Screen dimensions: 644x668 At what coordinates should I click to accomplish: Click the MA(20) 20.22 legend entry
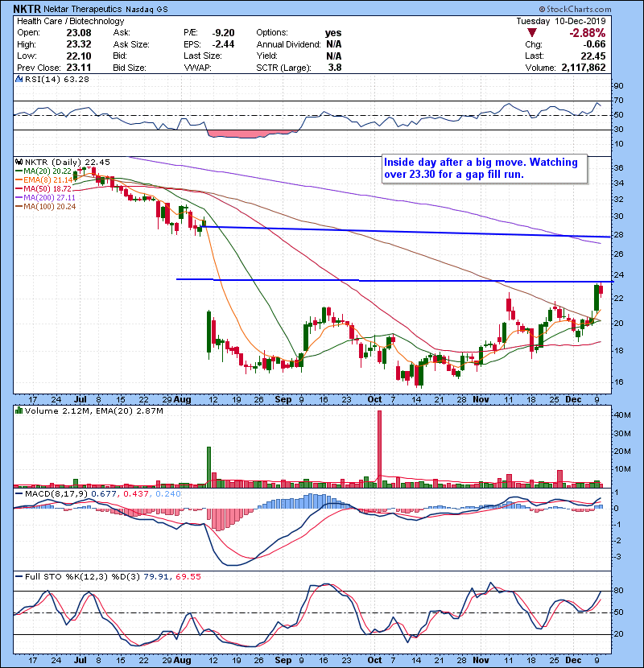point(43,171)
